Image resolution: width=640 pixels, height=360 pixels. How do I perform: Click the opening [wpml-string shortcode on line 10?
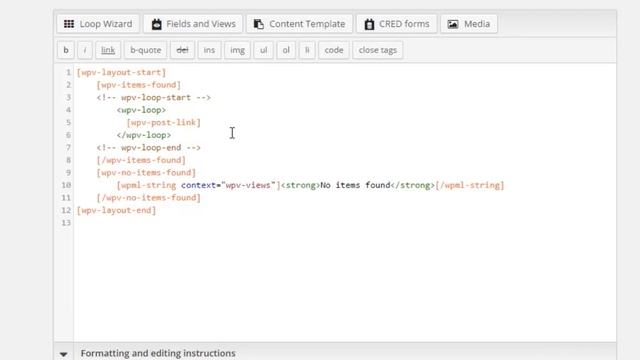coord(146,185)
